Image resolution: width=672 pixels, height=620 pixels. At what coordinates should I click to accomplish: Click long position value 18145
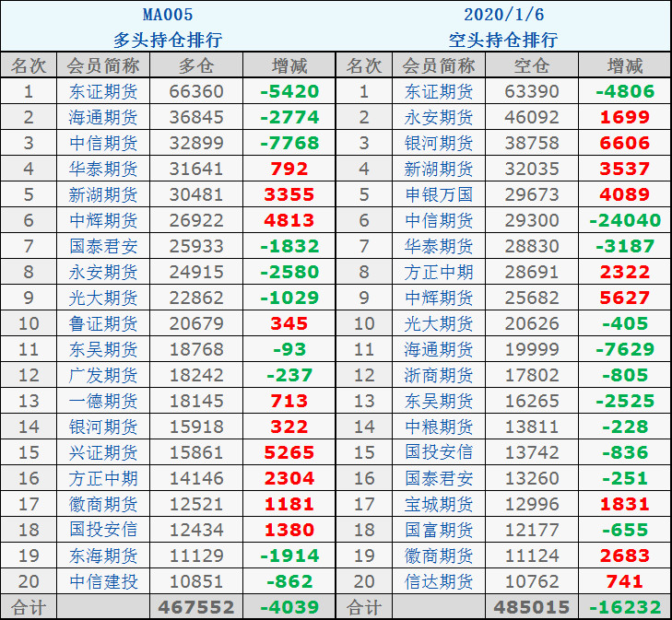tap(196, 401)
